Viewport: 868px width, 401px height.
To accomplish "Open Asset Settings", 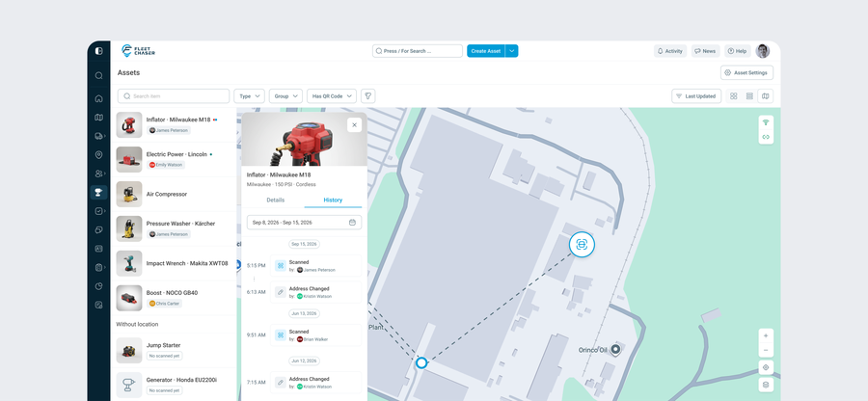I will click(746, 72).
